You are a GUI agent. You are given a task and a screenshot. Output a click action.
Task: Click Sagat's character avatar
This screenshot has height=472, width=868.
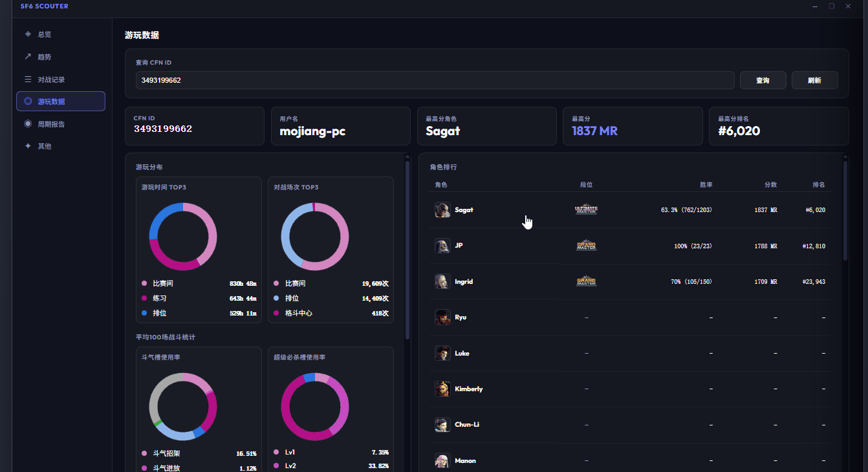pyautogui.click(x=442, y=210)
